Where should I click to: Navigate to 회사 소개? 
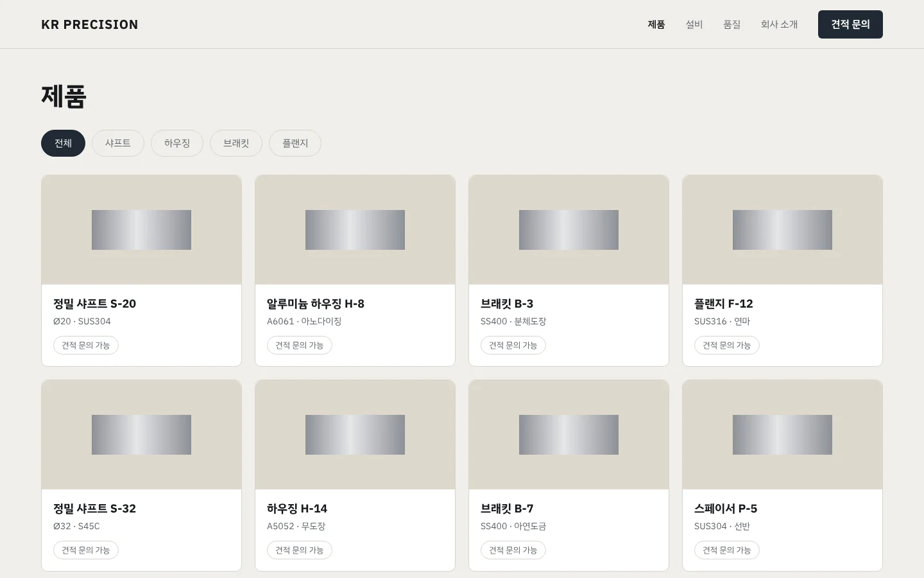tap(780, 24)
